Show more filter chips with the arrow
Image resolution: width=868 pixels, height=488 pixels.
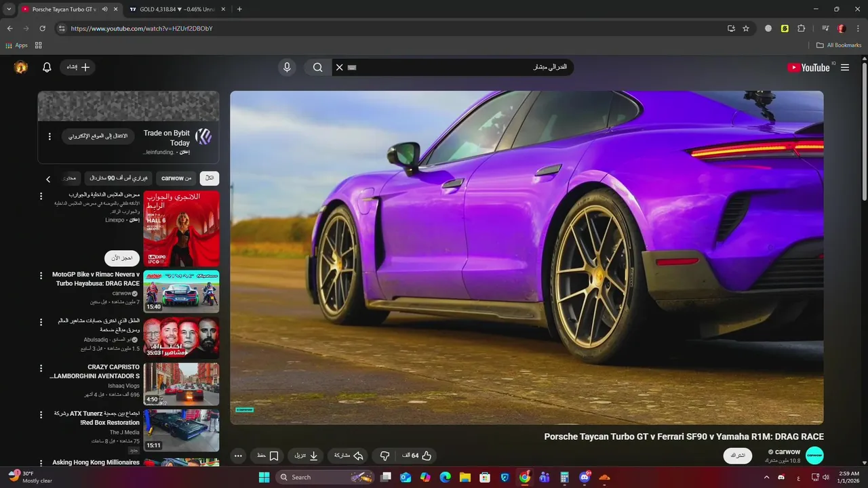pos(48,179)
